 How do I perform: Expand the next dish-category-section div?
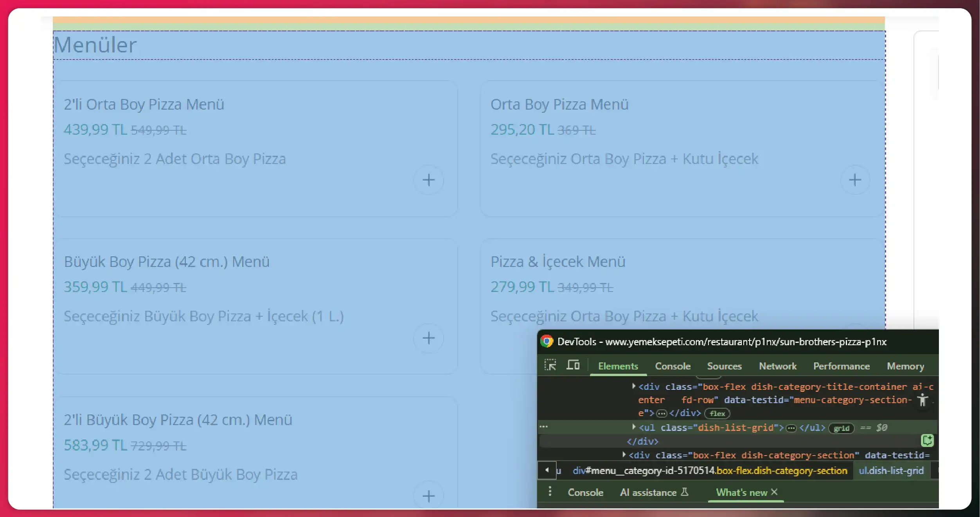point(624,454)
